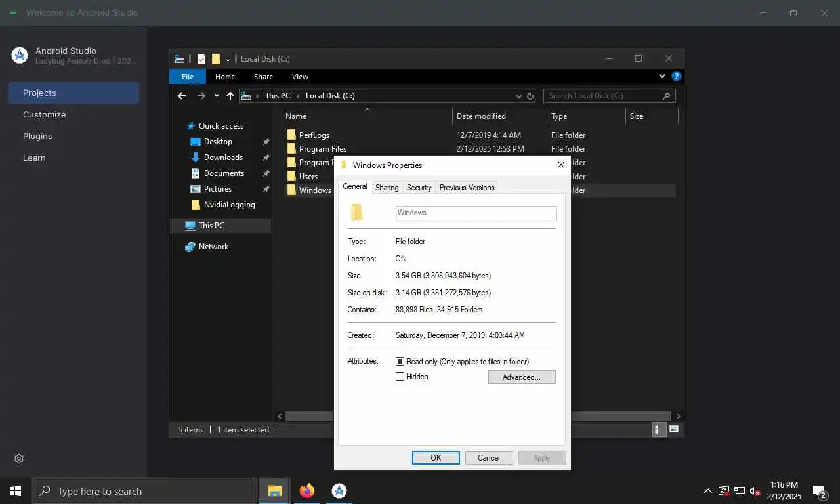
Task: Open recent locations dropdown arrow
Action: (x=217, y=96)
